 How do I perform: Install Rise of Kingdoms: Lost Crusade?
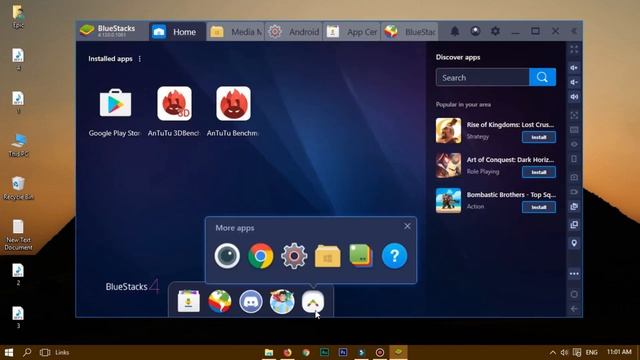539,137
